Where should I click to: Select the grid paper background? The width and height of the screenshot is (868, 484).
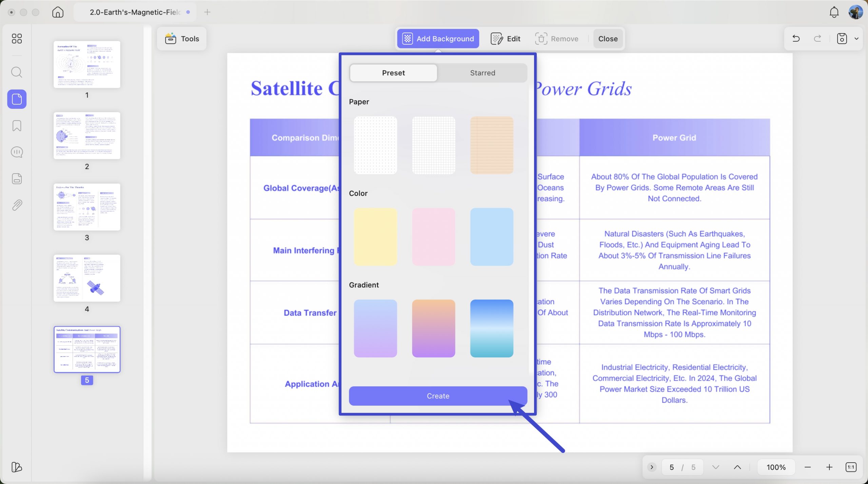coord(433,145)
